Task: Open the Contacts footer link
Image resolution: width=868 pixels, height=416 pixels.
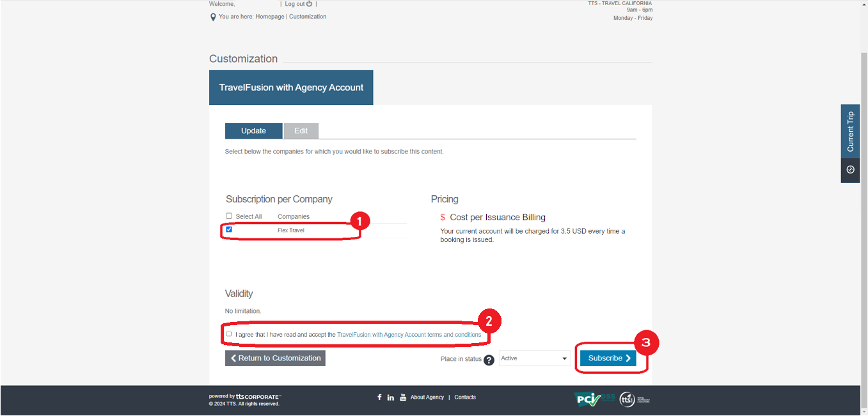Action: pyautogui.click(x=465, y=397)
